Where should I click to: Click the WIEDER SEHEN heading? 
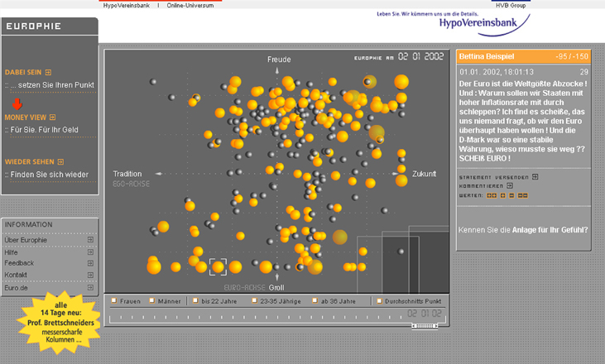tap(29, 162)
